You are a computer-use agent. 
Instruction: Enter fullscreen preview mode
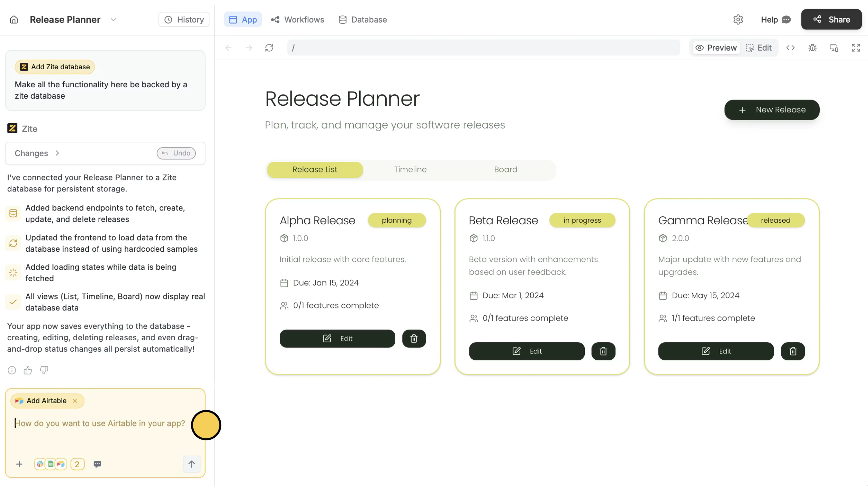tap(855, 48)
